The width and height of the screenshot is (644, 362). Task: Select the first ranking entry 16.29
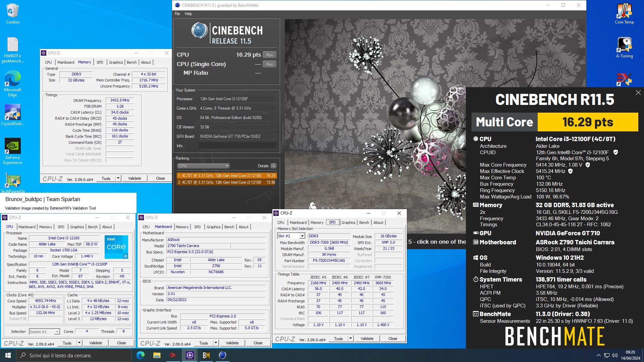point(226,176)
